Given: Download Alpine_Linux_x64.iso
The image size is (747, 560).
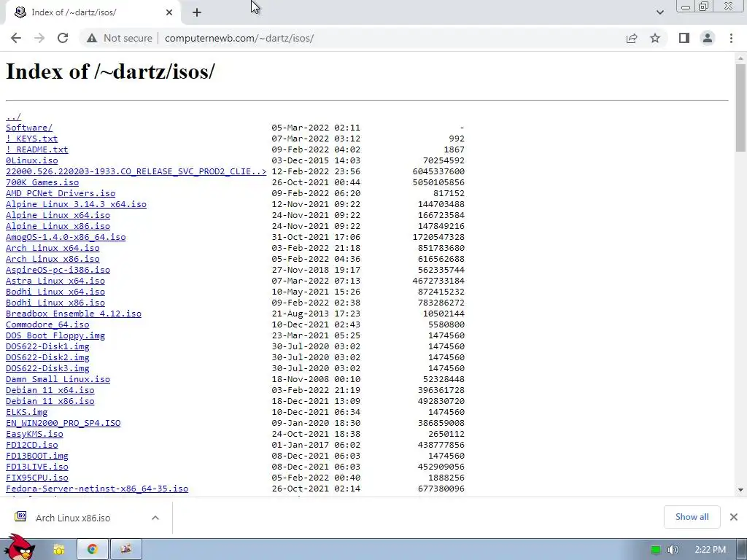Looking at the screenshot, I should pyautogui.click(x=58, y=215).
